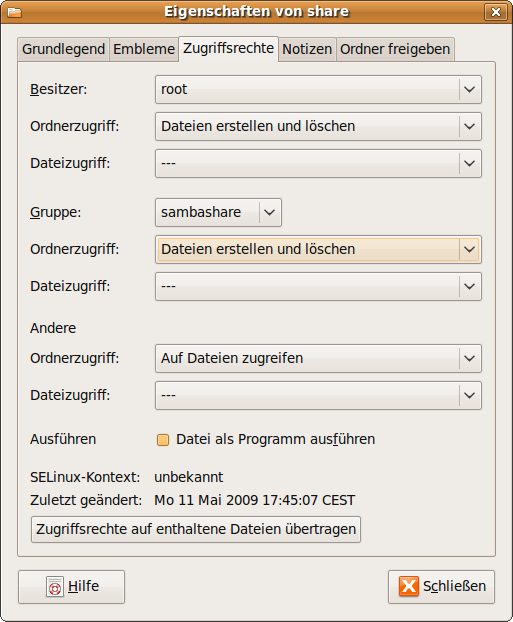Click the folder icon in title bar
The width and height of the screenshot is (513, 622).
(x=14, y=12)
